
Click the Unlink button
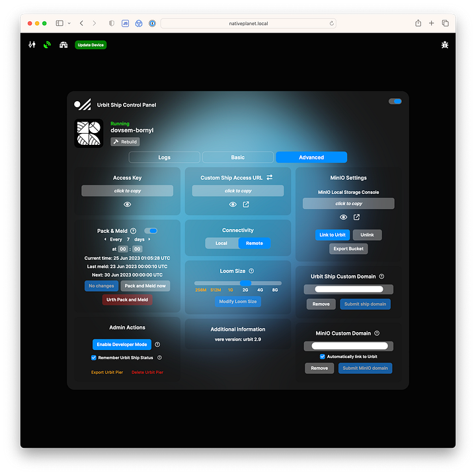[368, 235]
